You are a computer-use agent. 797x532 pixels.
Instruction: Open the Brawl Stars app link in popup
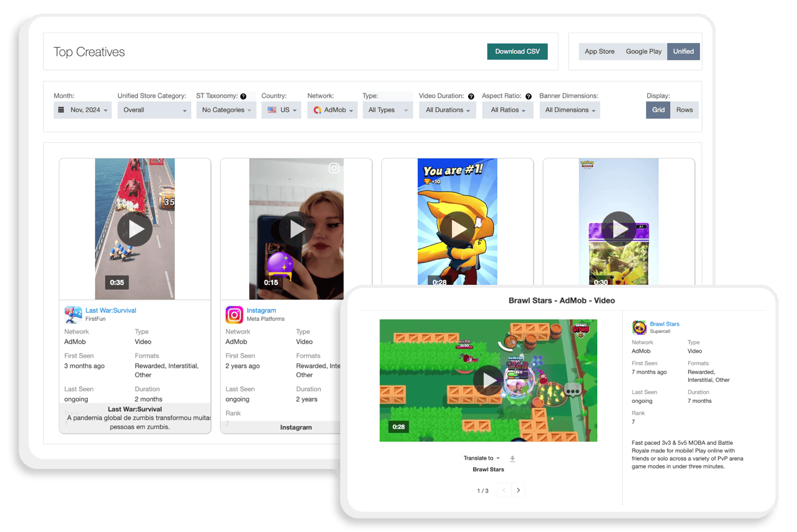point(665,324)
